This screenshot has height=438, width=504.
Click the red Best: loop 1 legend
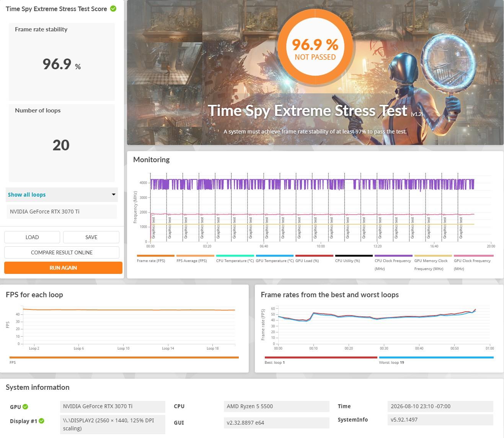321,358
